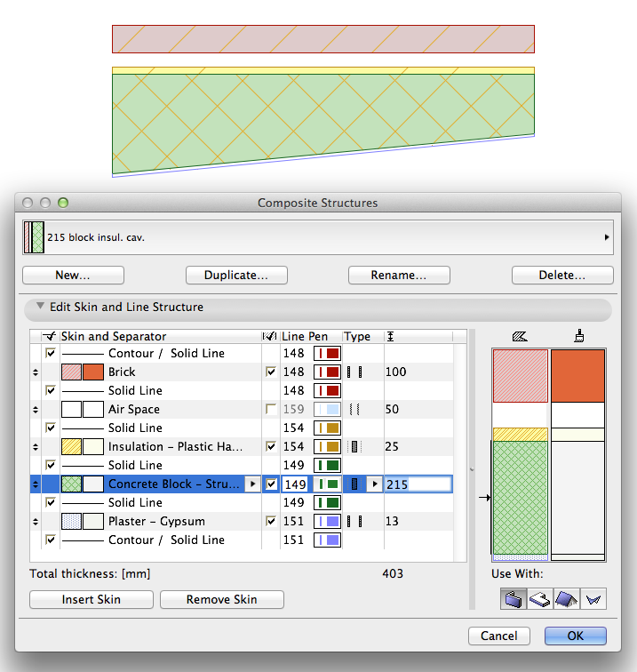Click the surface paint preview header icon

pyautogui.click(x=578, y=336)
